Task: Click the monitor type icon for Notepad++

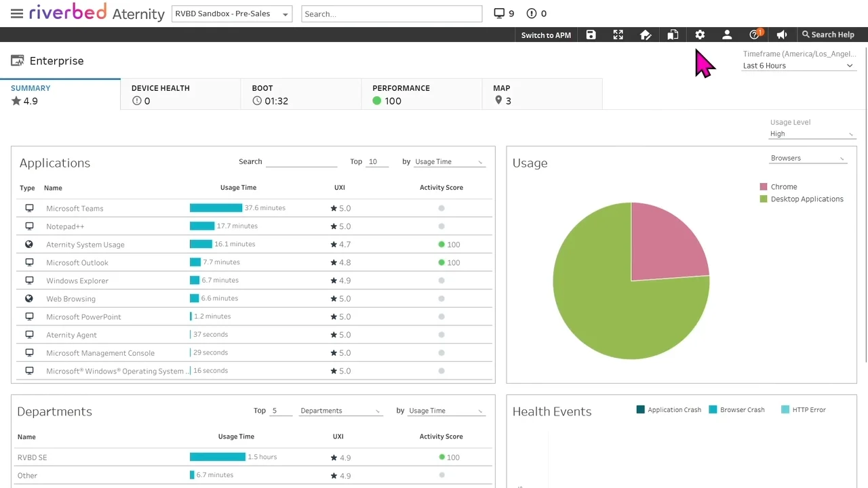Action: point(29,226)
